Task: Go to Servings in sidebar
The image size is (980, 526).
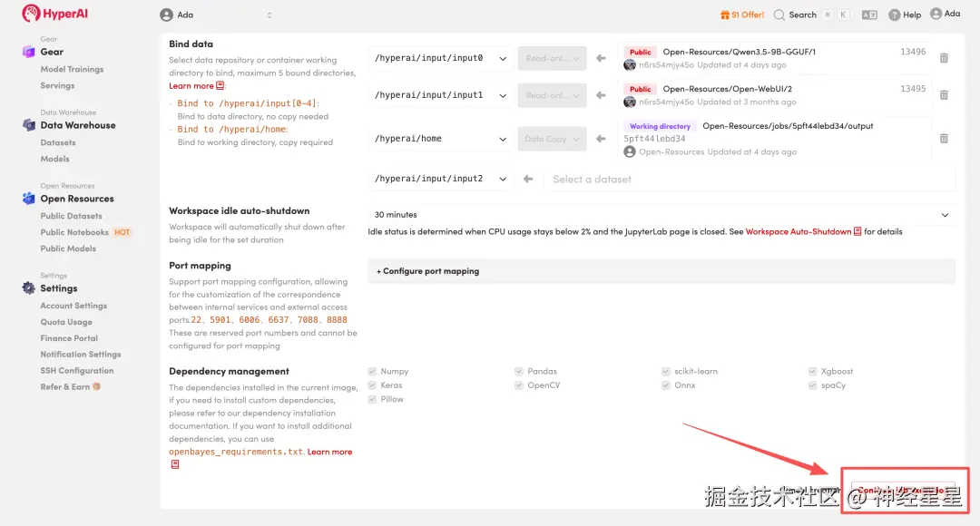Action: 57,85
